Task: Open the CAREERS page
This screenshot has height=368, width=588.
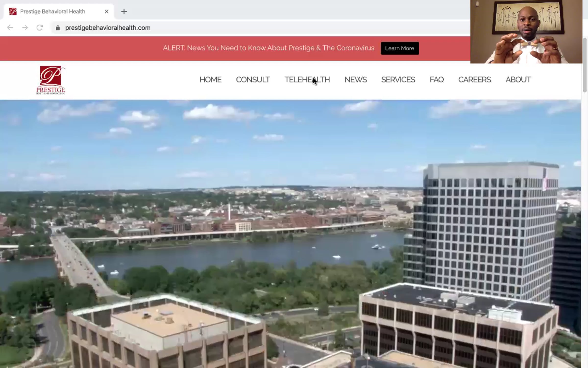Action: coord(475,80)
